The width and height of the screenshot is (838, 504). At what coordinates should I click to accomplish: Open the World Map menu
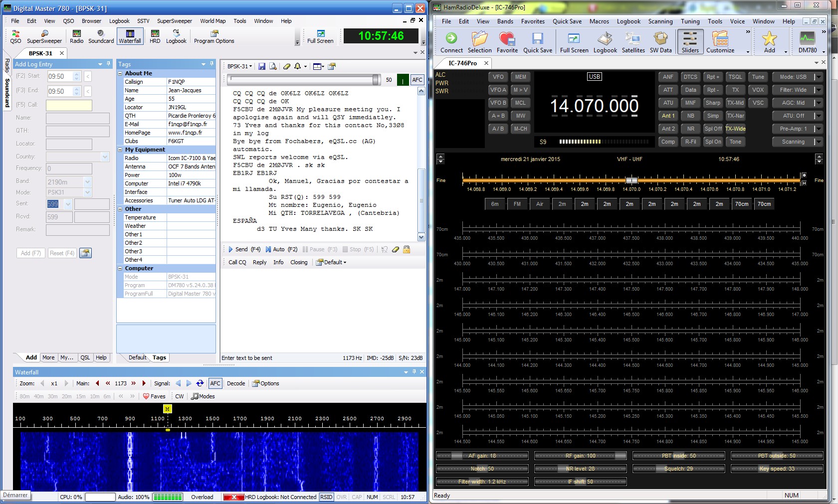coord(213,21)
